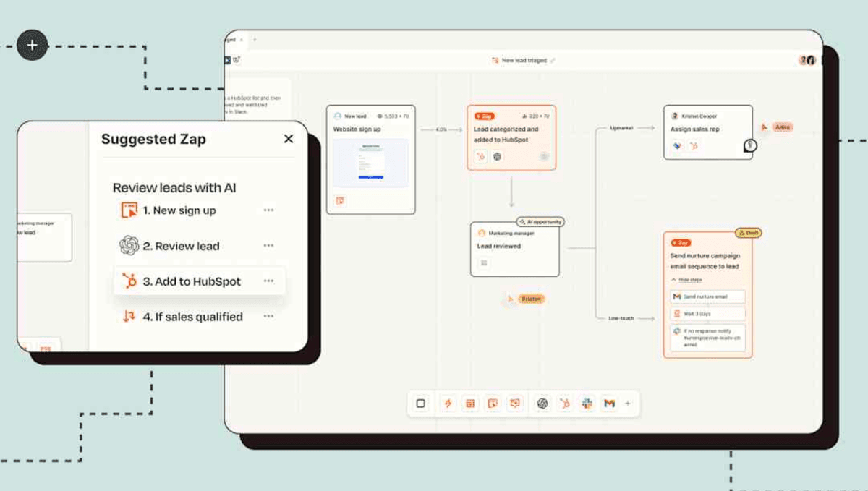Select the Tables tool in the bottom toolbar

pos(470,404)
